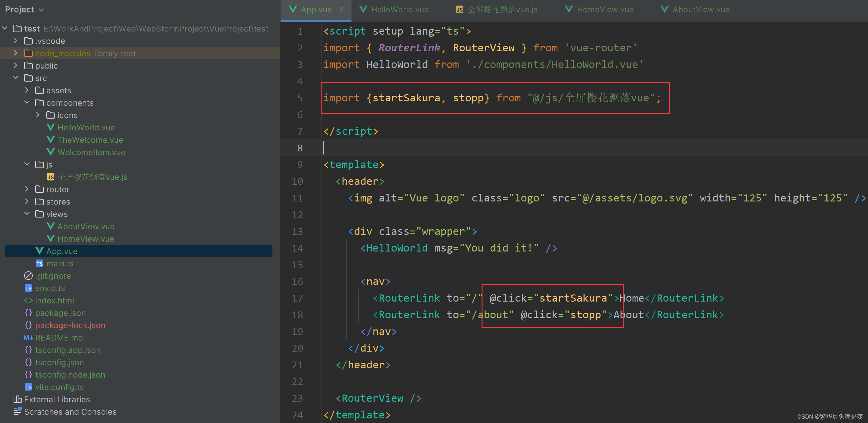Click the JS icon of 全屏樱花飘落vue.js file
The image size is (868, 423).
click(51, 177)
